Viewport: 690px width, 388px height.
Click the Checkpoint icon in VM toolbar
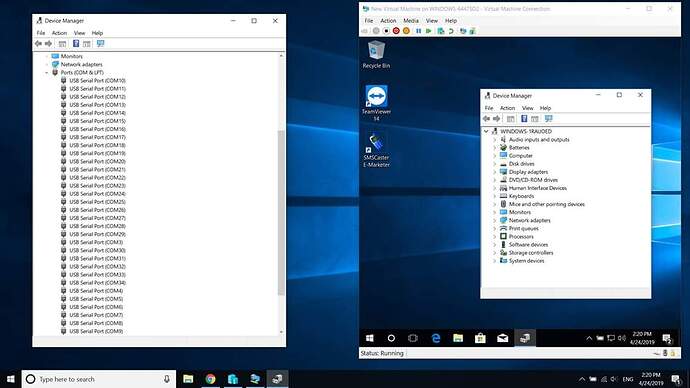pos(440,31)
